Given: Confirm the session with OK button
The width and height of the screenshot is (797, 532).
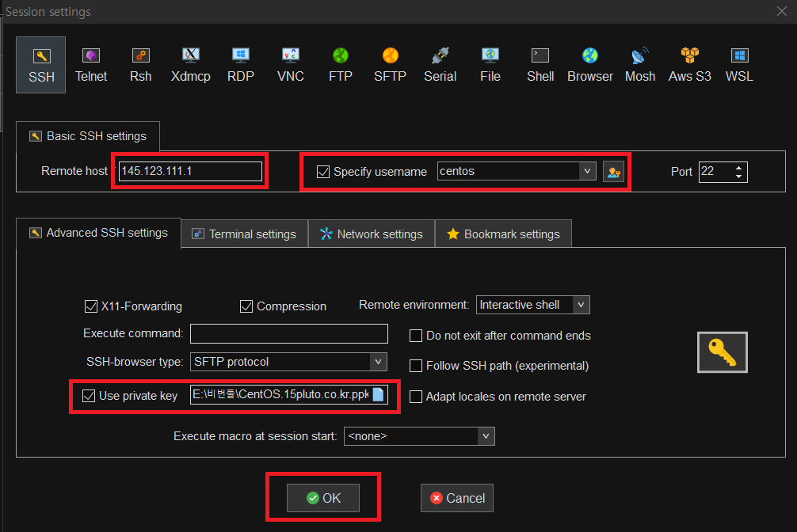Looking at the screenshot, I should 323,498.
